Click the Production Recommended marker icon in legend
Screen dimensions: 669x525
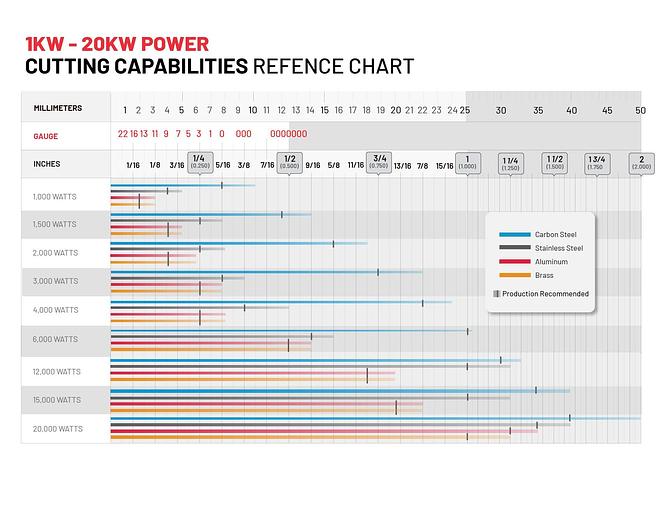pos(496,294)
